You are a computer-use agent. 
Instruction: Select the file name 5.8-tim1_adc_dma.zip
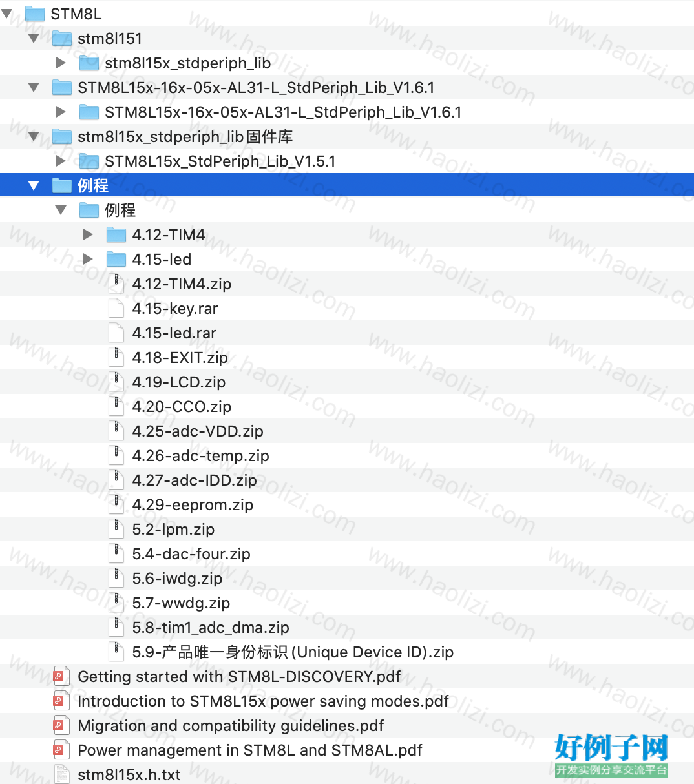tap(211, 628)
